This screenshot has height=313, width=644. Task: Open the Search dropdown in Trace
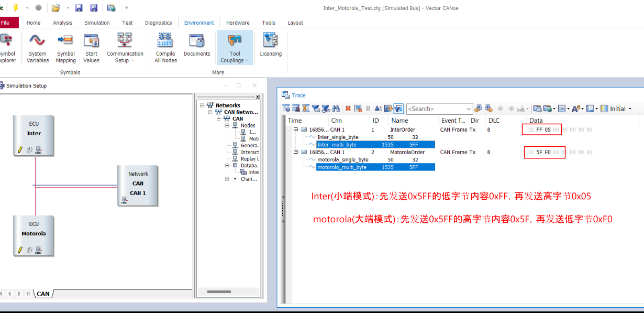(x=469, y=109)
